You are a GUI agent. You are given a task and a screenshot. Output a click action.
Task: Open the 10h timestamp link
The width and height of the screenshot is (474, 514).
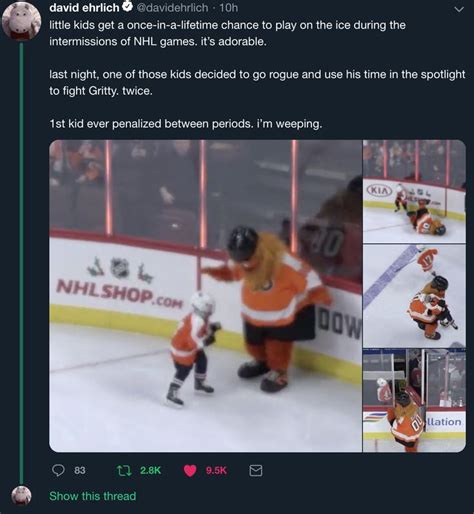tap(229, 7)
